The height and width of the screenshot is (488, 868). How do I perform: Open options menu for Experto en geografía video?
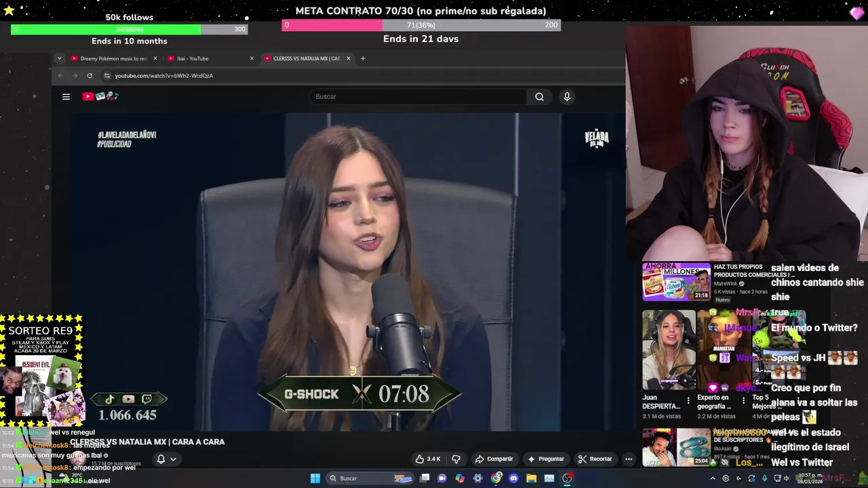(x=743, y=401)
